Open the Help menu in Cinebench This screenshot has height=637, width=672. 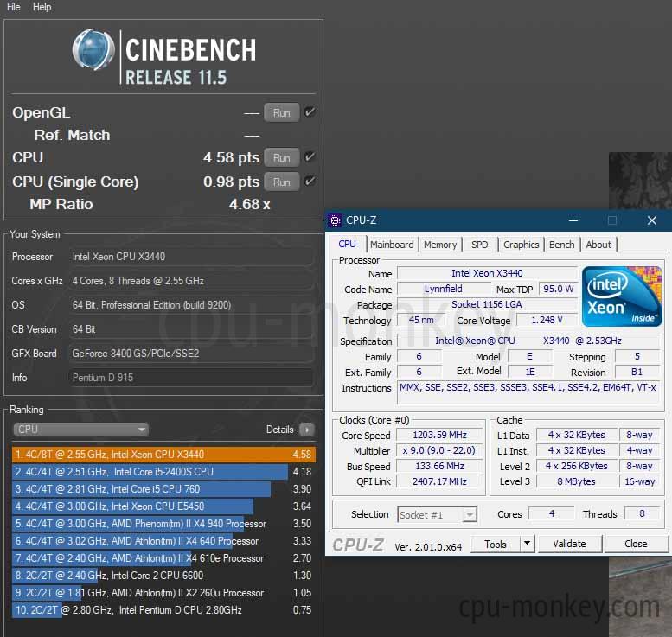point(42,7)
